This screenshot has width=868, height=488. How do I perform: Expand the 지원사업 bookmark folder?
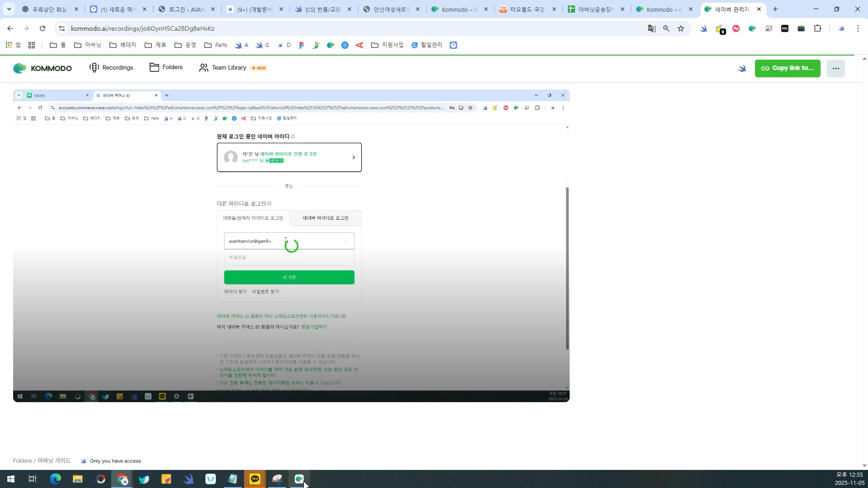coord(387,45)
